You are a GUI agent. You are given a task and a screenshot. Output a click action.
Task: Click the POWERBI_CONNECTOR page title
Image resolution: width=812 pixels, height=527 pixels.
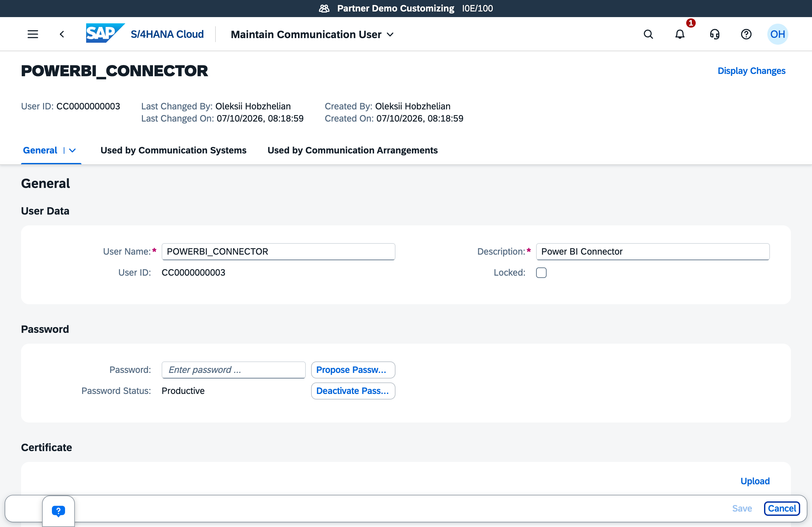point(114,71)
